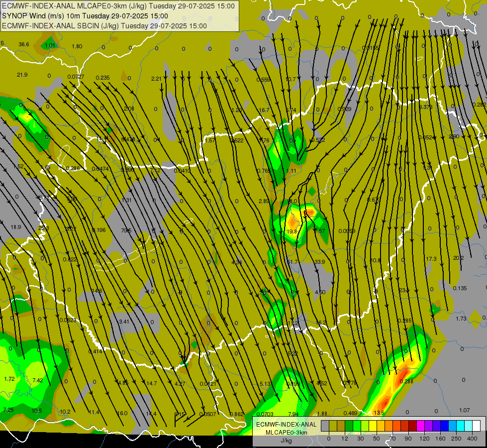Pick the dark green legend swatch
The image size is (487, 448).
[349, 426]
